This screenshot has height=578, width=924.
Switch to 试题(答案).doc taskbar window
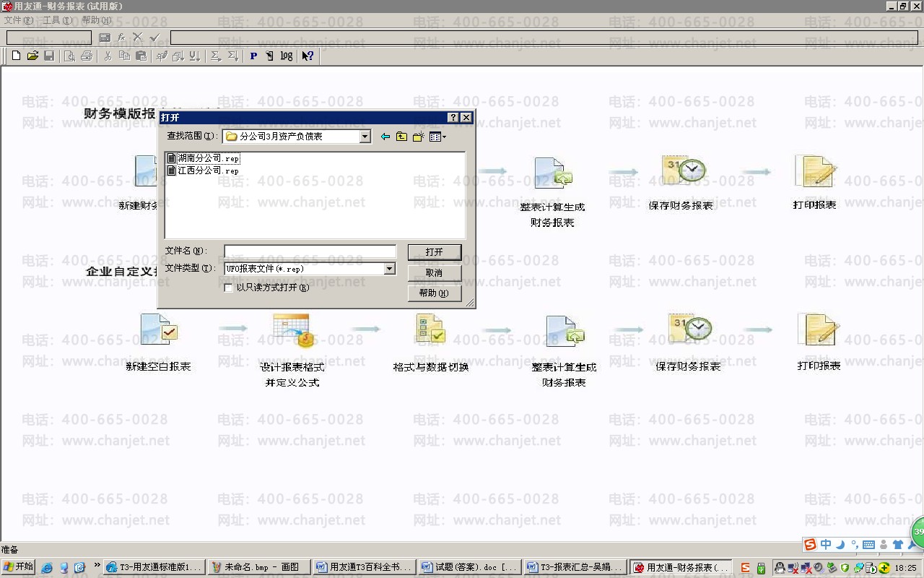(471, 567)
